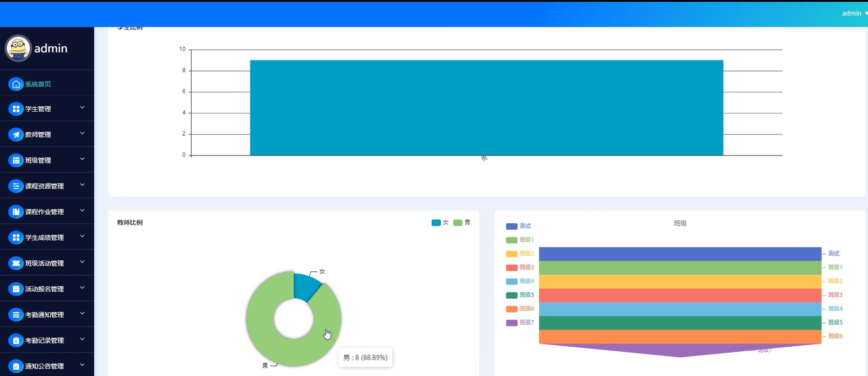Open the admin dropdown in top bar
This screenshot has height=376, width=868.
click(854, 13)
